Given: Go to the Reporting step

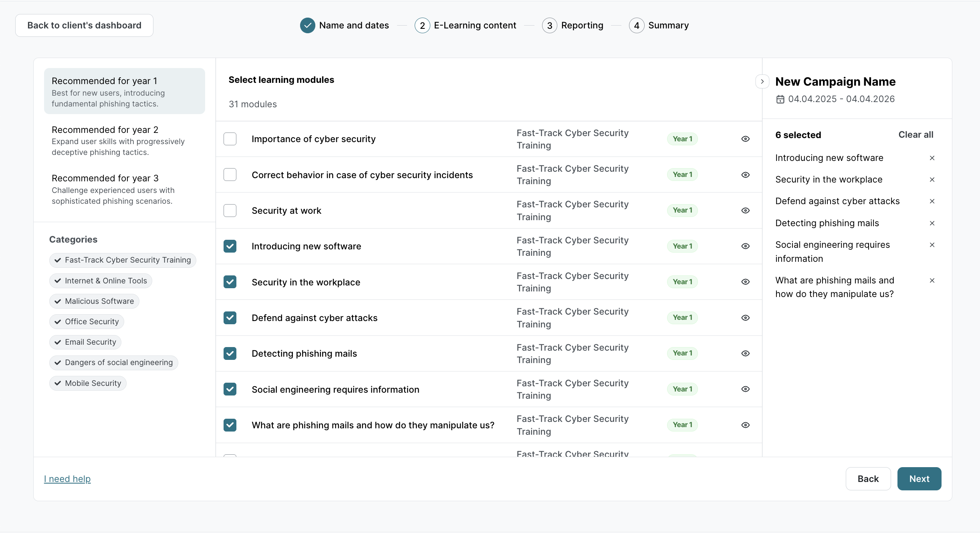Looking at the screenshot, I should click(573, 26).
